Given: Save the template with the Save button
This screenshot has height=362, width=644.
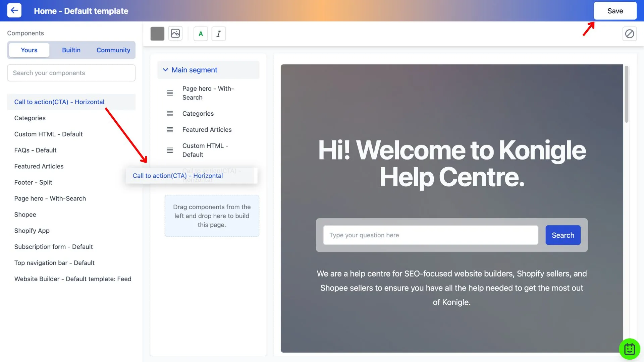Looking at the screenshot, I should pyautogui.click(x=615, y=11).
